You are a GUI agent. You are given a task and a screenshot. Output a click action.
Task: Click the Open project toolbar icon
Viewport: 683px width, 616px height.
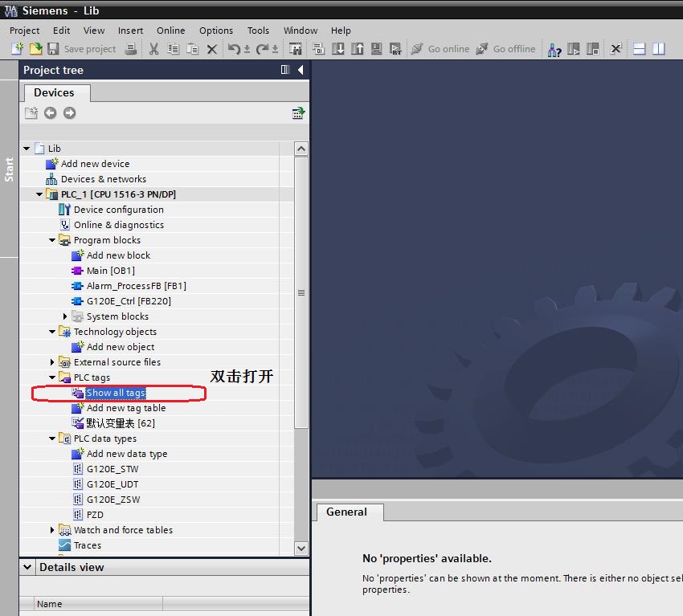[35, 48]
